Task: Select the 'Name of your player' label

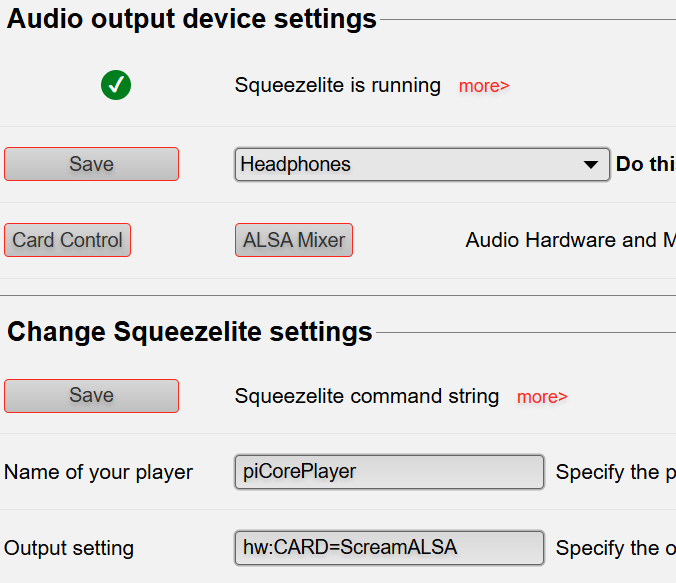Action: 99,472
